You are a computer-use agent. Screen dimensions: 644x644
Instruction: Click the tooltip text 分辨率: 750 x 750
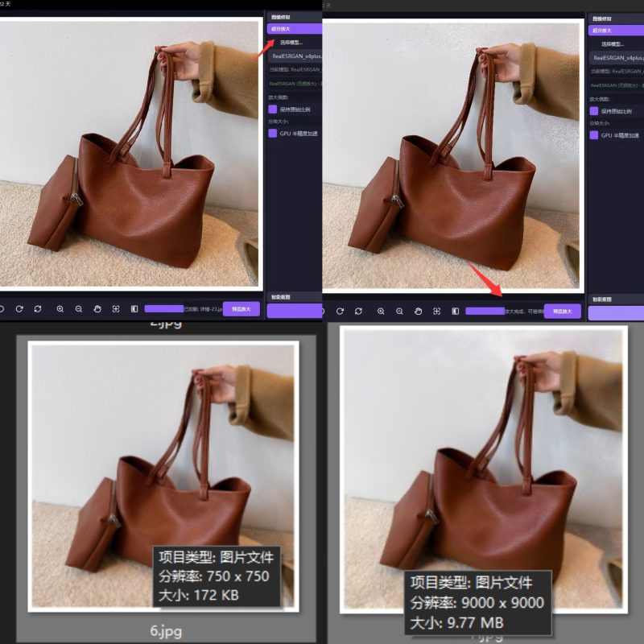click(x=214, y=576)
